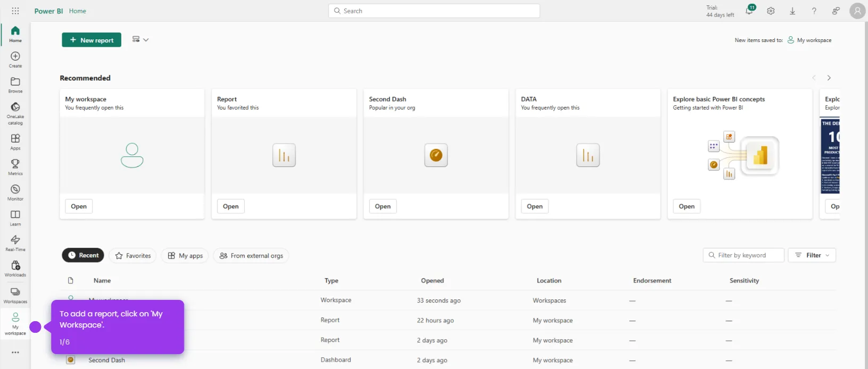This screenshot has width=868, height=369.
Task: Open the feedback icon in the header
Action: click(836, 11)
